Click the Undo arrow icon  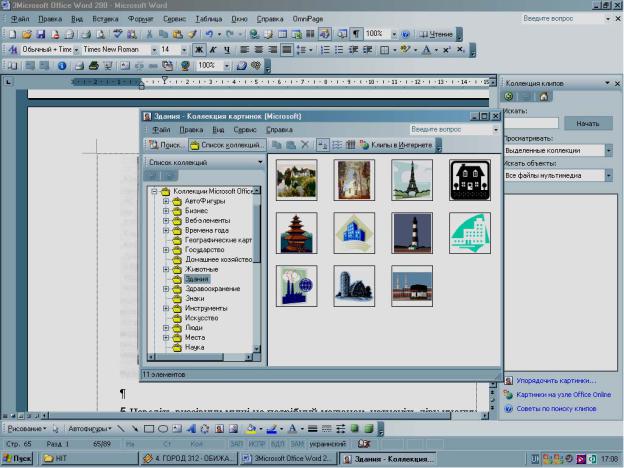209,34
